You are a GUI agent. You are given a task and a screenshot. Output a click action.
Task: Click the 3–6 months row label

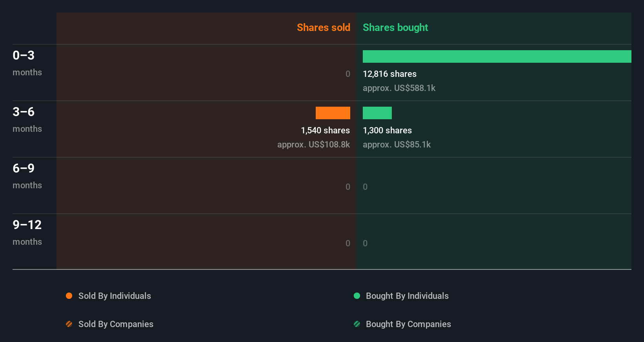point(27,119)
